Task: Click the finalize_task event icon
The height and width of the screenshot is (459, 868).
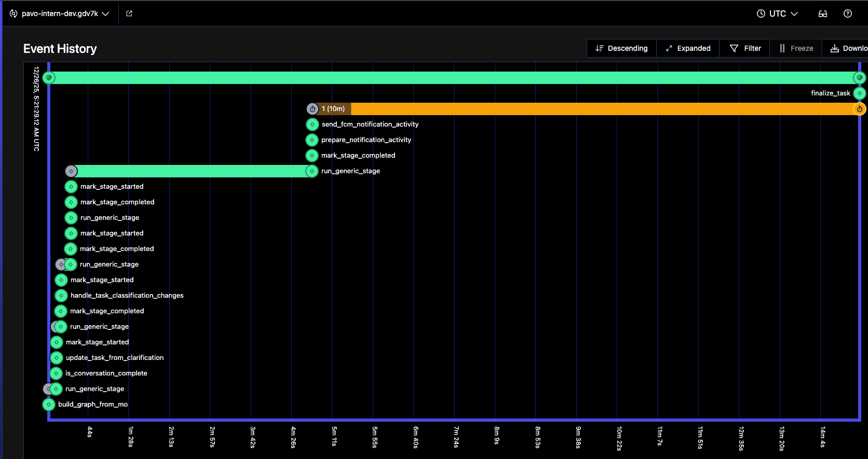Action: coord(860,93)
